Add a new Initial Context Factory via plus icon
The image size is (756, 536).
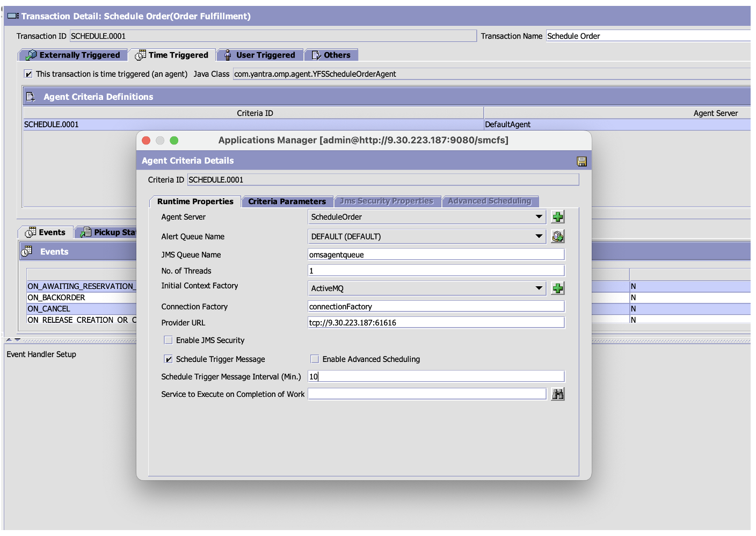pos(557,288)
